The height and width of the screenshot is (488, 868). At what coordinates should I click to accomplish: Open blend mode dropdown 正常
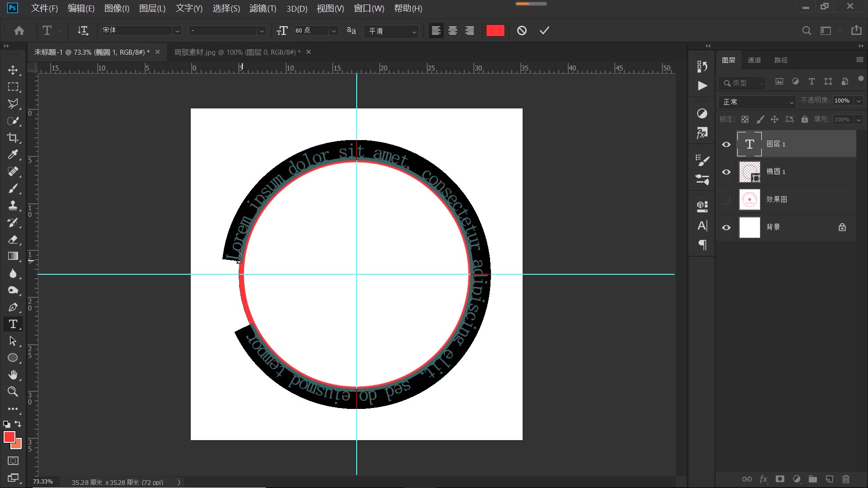pyautogui.click(x=757, y=102)
